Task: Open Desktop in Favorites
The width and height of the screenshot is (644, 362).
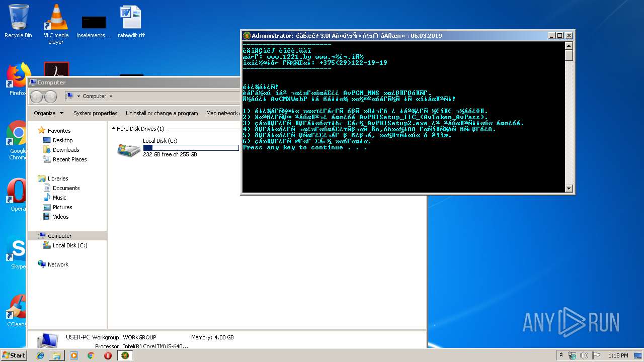Action: (62, 140)
